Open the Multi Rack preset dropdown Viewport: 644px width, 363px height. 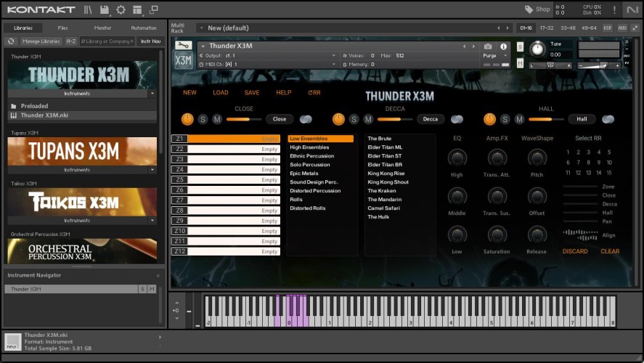coord(200,28)
